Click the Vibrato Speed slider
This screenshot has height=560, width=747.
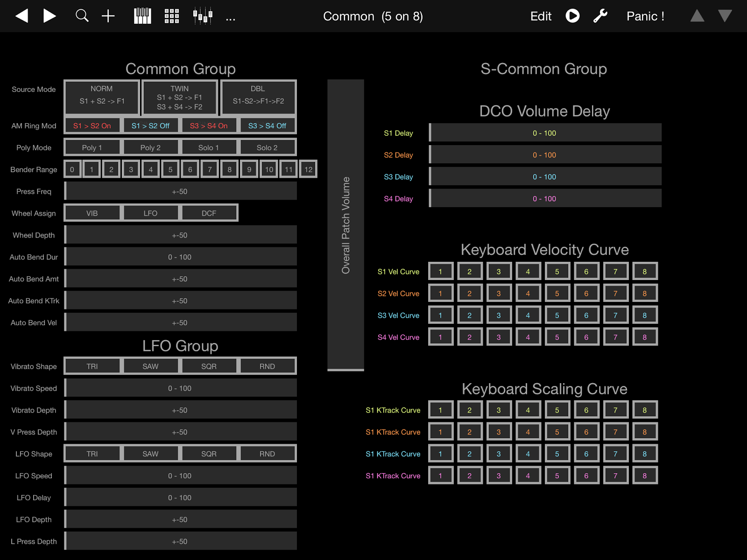click(x=180, y=388)
